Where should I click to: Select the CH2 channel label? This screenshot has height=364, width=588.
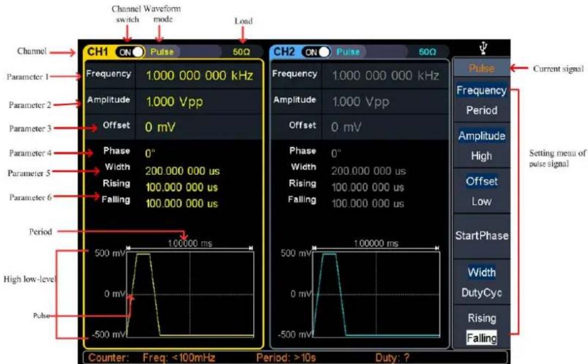coord(284,52)
